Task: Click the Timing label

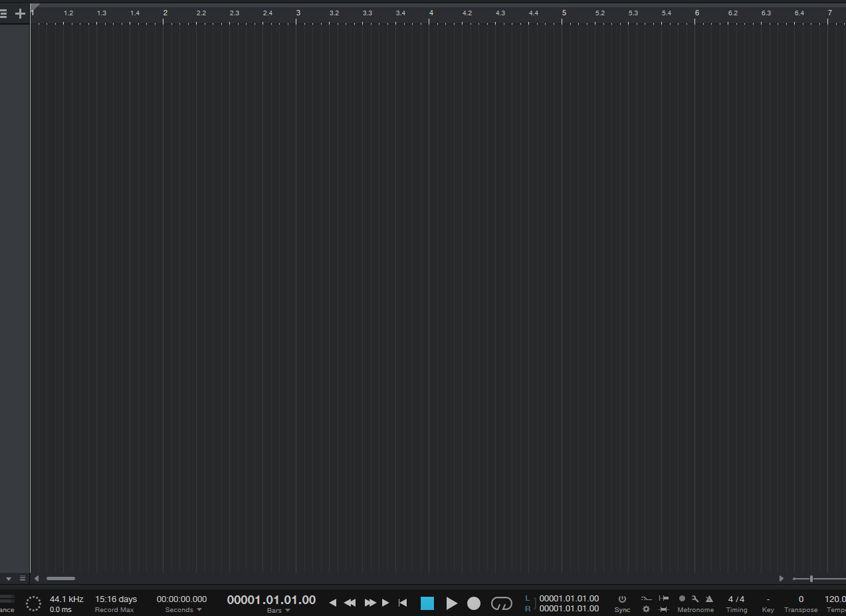Action: click(736, 610)
